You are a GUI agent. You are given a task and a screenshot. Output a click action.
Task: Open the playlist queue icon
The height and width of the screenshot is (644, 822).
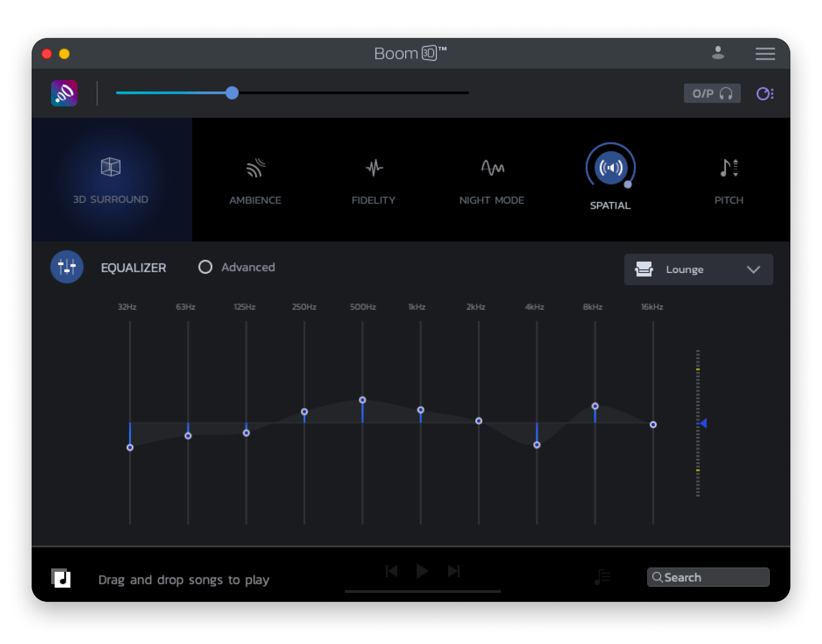[x=602, y=578]
